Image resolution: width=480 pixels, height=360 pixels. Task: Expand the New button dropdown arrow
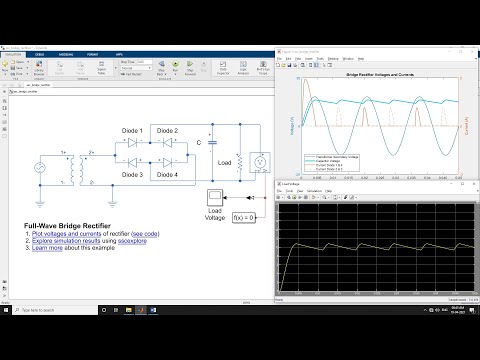[5, 74]
